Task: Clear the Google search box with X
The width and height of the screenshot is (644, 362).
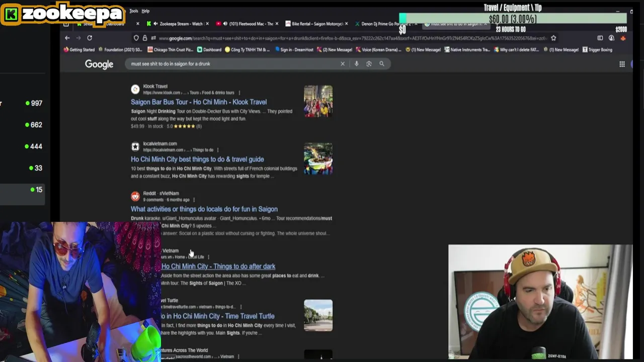Action: click(x=343, y=64)
